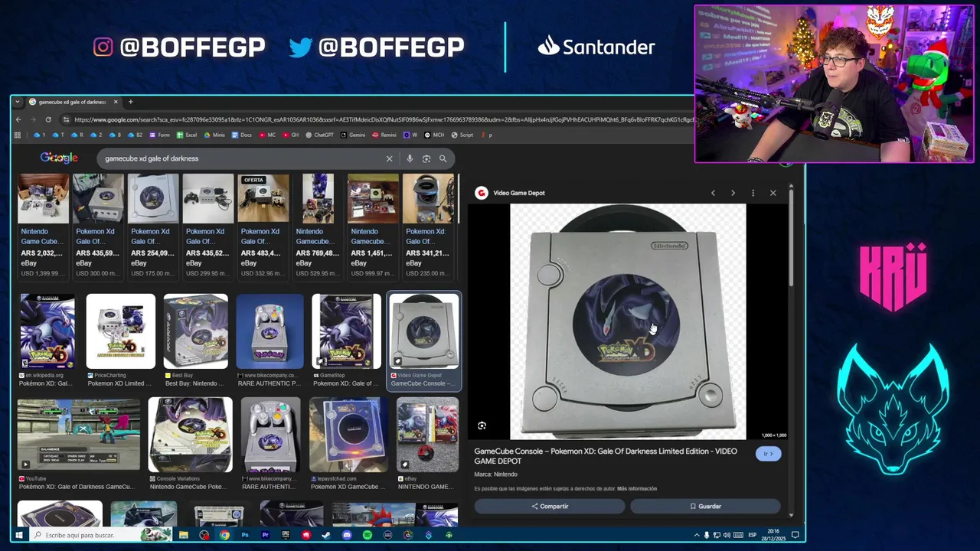
Task: Open the 'Form' bookmark
Action: (x=159, y=135)
